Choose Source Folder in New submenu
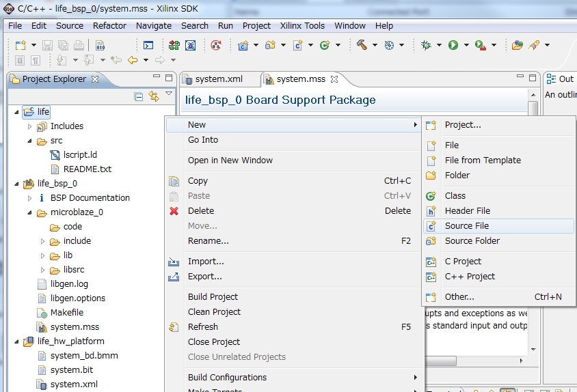The height and width of the screenshot is (392, 577). pyautogui.click(x=498, y=241)
